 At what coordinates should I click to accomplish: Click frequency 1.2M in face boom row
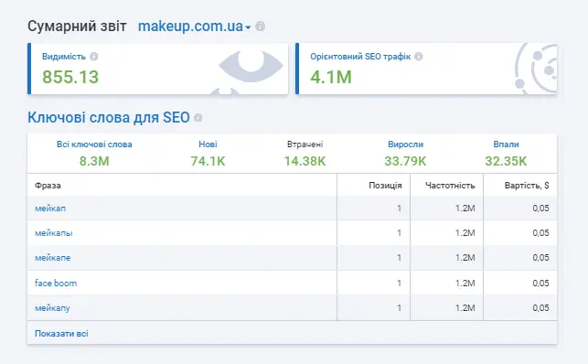(x=465, y=283)
